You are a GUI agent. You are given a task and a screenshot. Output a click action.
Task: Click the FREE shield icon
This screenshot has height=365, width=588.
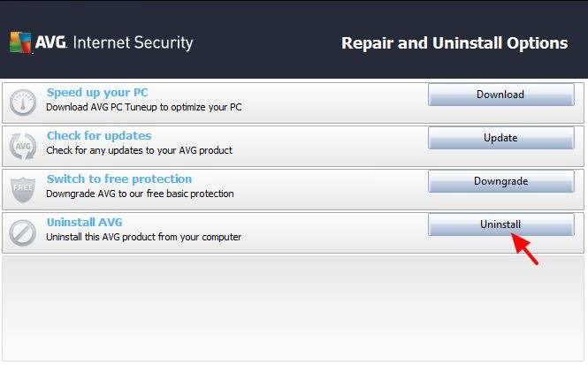click(23, 189)
